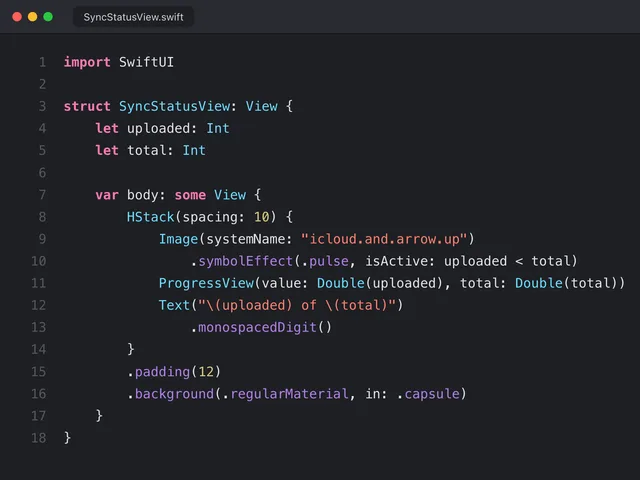
Task: Click the red close window button
Action: pyautogui.click(x=17, y=17)
